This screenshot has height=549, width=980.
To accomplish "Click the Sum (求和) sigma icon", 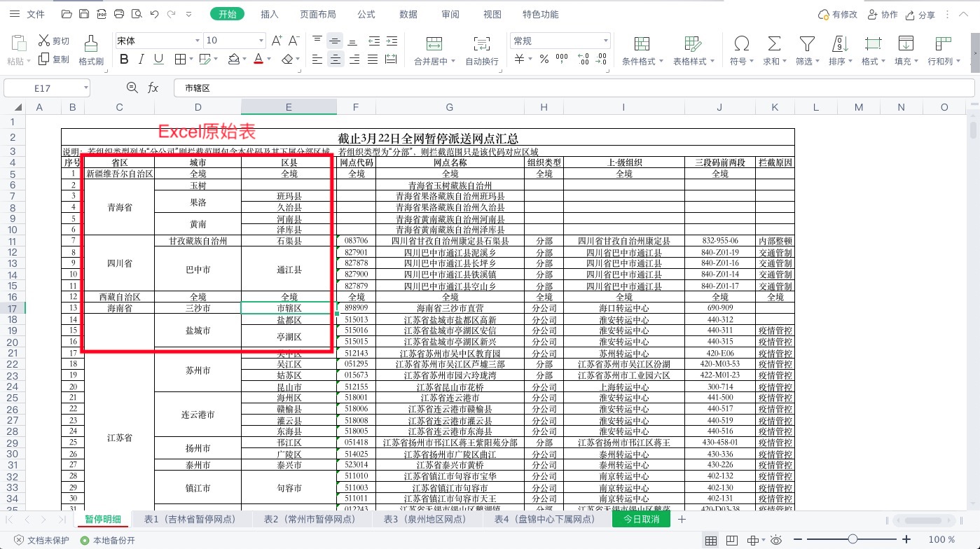I will (x=773, y=44).
